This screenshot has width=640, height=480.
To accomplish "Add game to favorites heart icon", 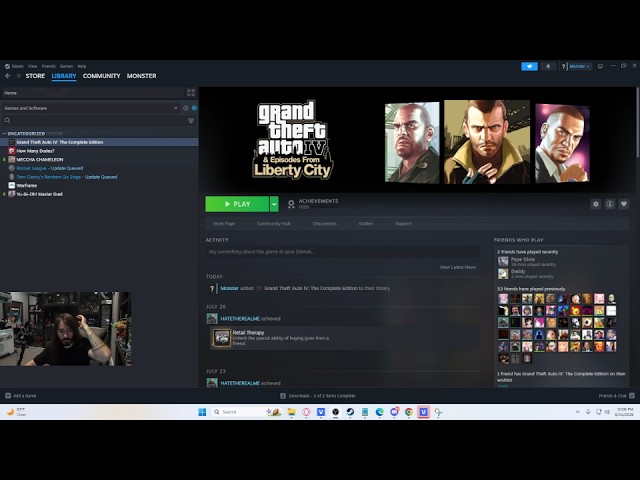I will pyautogui.click(x=624, y=204).
